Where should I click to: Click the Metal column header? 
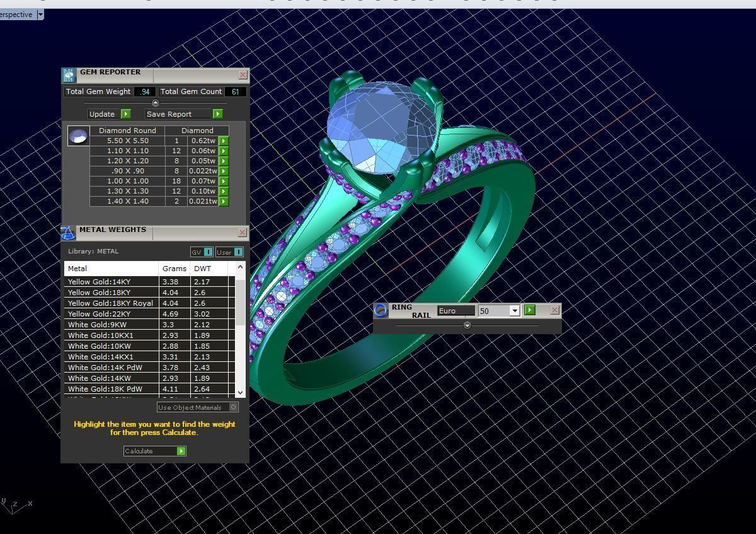coord(112,269)
